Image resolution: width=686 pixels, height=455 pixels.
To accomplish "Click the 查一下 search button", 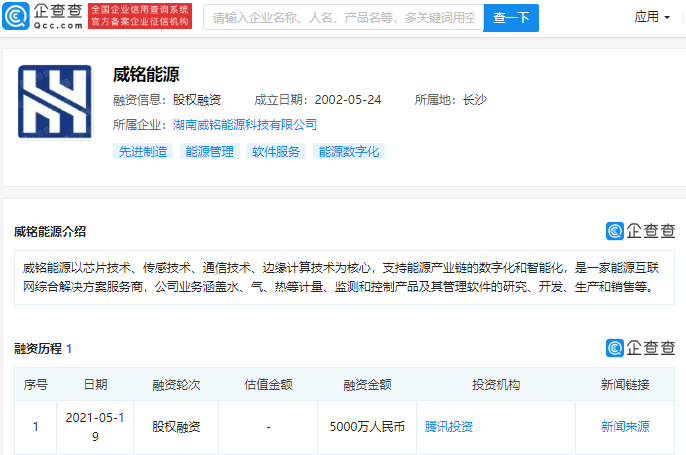I will click(x=511, y=18).
